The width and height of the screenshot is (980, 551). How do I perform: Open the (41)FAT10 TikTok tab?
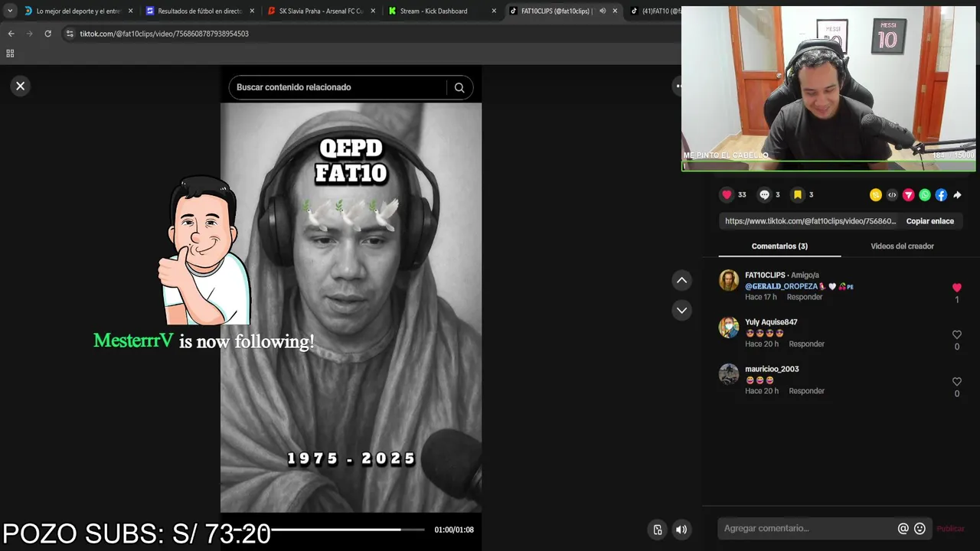(656, 11)
